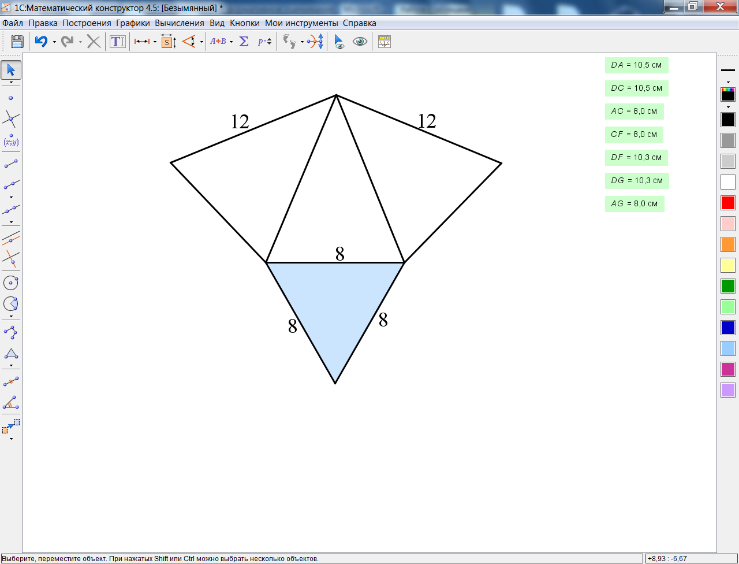Expand the Redo history dropdown arrow
Screen dimensions: 739x564
coord(80,42)
